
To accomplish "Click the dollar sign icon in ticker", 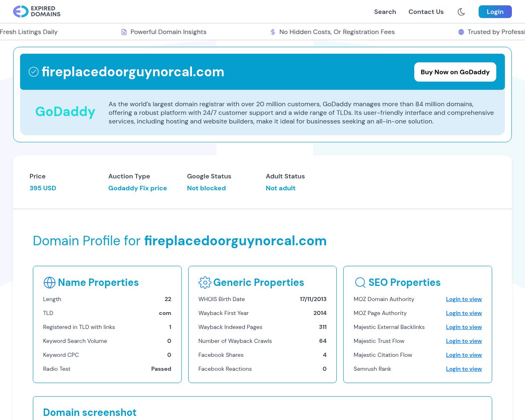I will click(273, 32).
